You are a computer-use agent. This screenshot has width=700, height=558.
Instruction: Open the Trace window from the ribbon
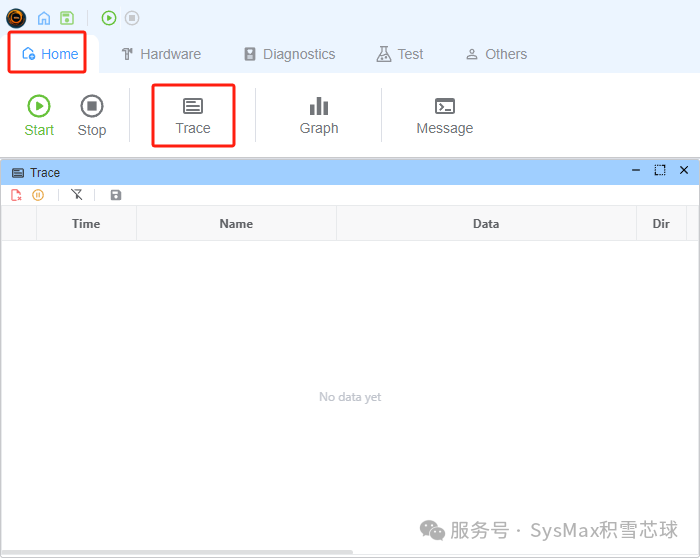click(x=193, y=115)
